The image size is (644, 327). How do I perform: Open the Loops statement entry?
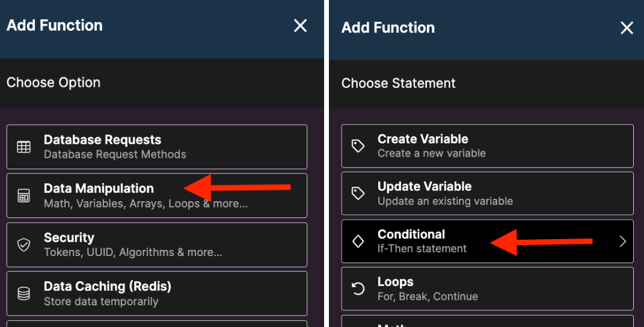[x=488, y=288]
